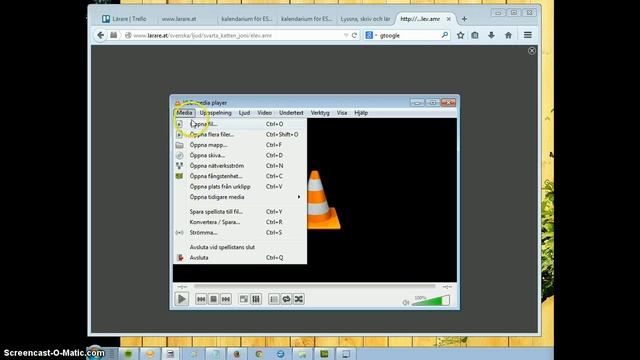Open the Verktyg menu
The width and height of the screenshot is (640, 360).
coord(320,113)
